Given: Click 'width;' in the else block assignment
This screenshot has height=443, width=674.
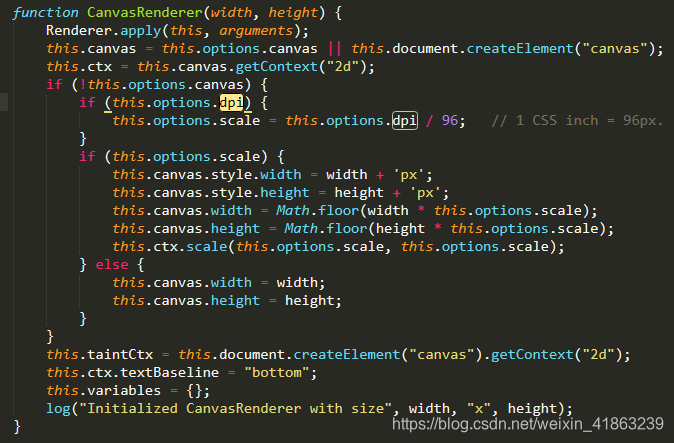Looking at the screenshot, I should point(301,282).
